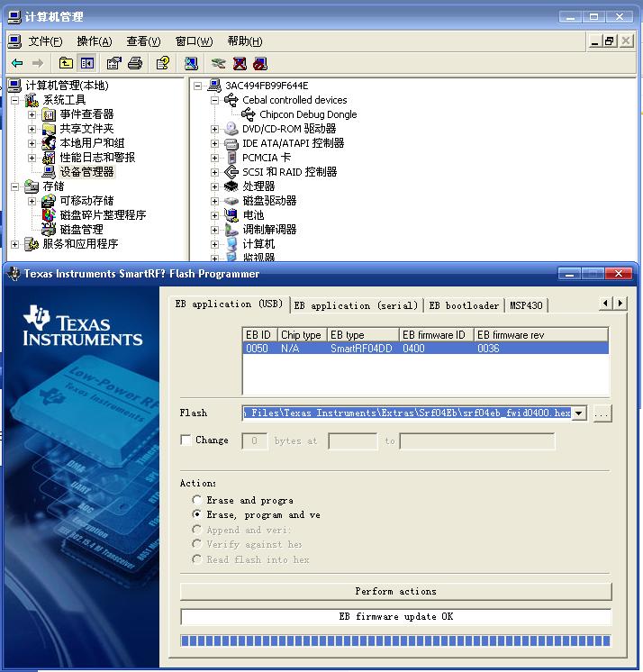Click the 3AC494FB99F644E computer icon
Screen dimensions: 643x672
pos(214,86)
